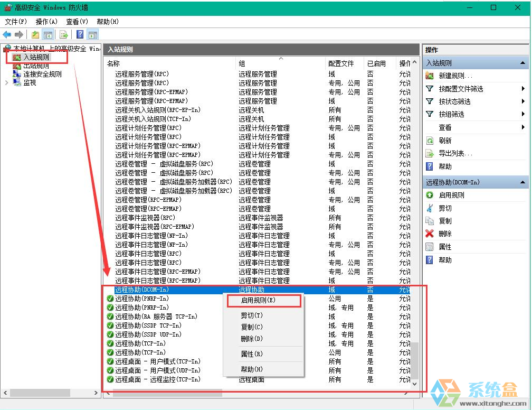532x410 pixels.
Task: Toggle the show/hide console tree toolbar icon
Action: pyautogui.click(x=48, y=34)
